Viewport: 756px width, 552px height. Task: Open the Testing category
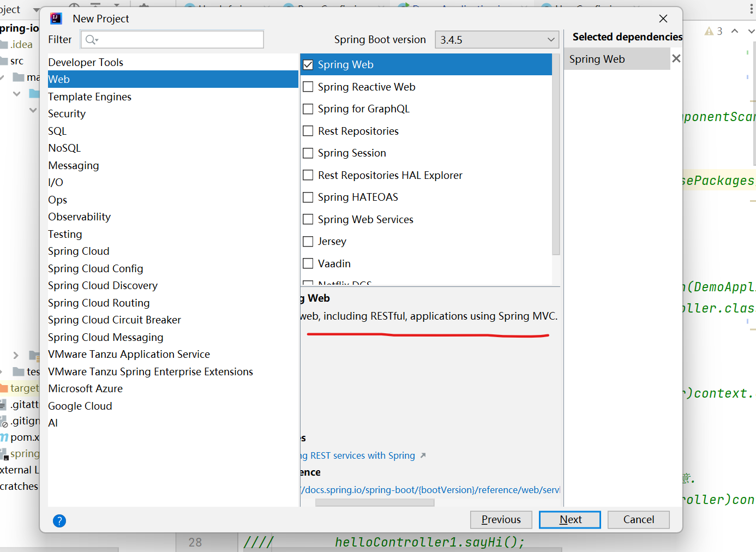(x=173, y=234)
